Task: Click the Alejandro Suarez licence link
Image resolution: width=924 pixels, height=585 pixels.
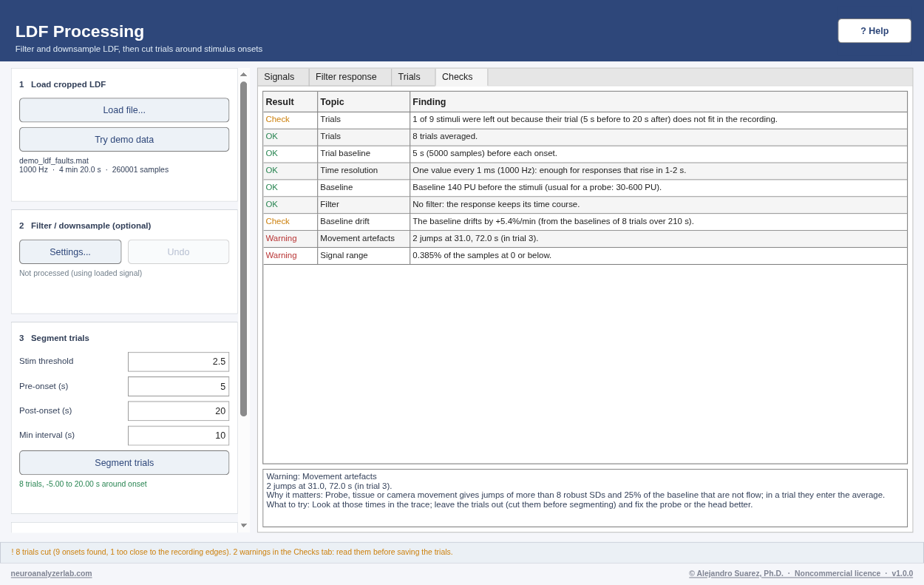Action: coord(801,573)
